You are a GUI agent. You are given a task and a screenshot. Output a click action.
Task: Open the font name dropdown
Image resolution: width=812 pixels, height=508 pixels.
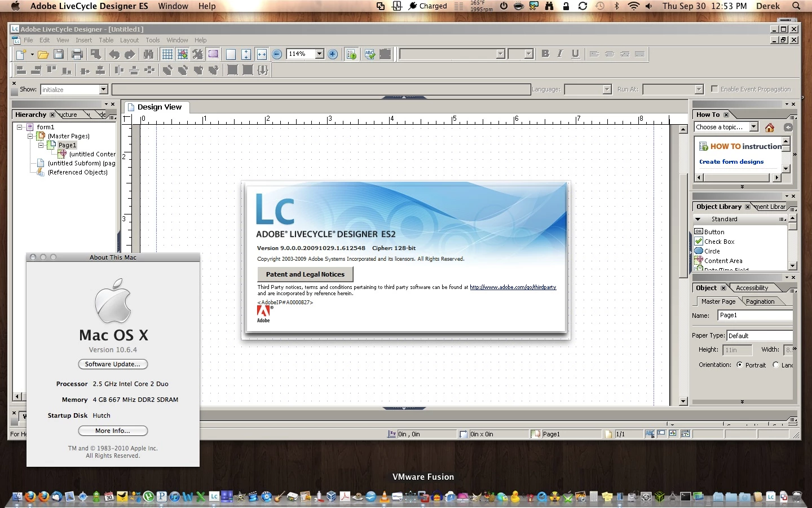pyautogui.click(x=500, y=54)
